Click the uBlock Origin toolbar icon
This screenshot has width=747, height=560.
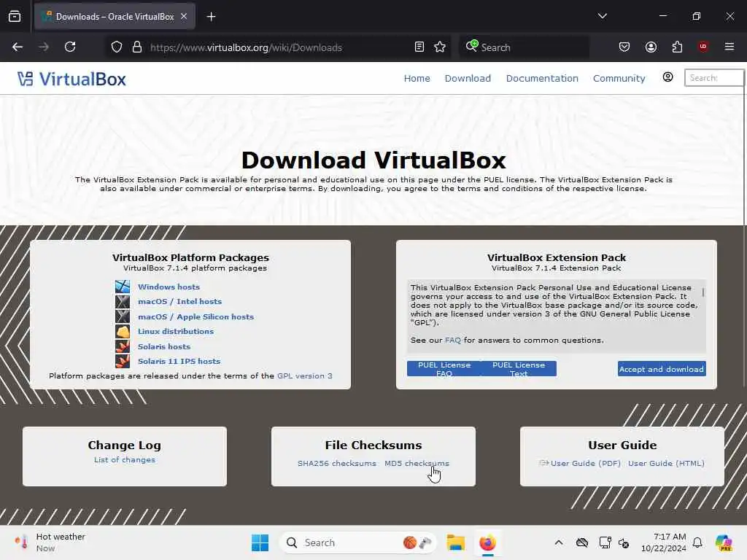pyautogui.click(x=703, y=47)
